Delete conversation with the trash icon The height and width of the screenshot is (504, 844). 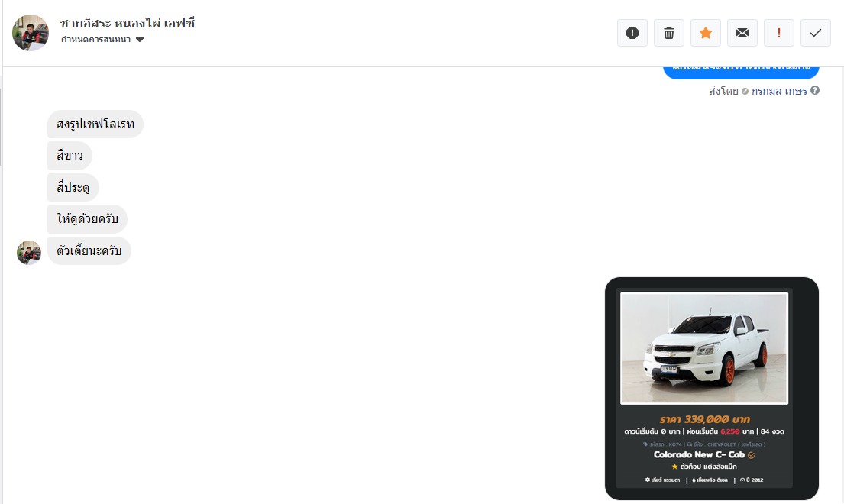point(668,33)
